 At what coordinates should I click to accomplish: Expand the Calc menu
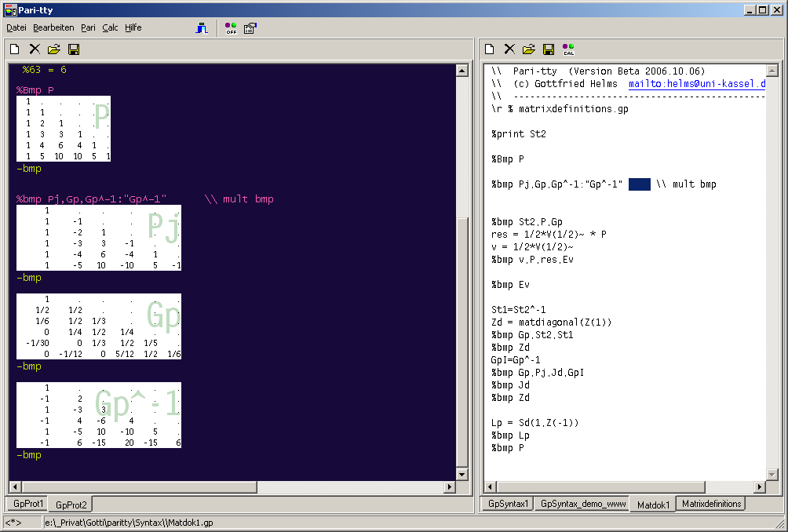pos(110,27)
